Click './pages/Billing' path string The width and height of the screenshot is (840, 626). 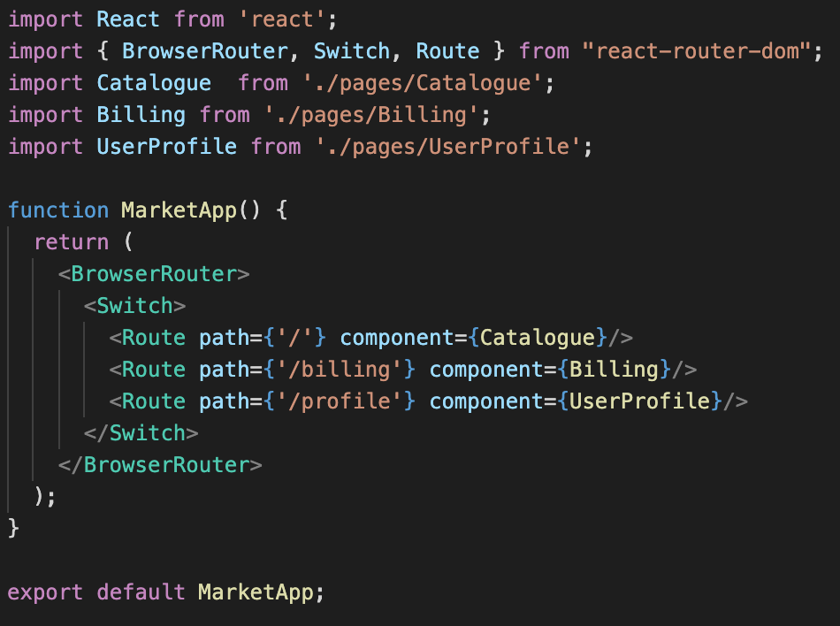(x=371, y=115)
